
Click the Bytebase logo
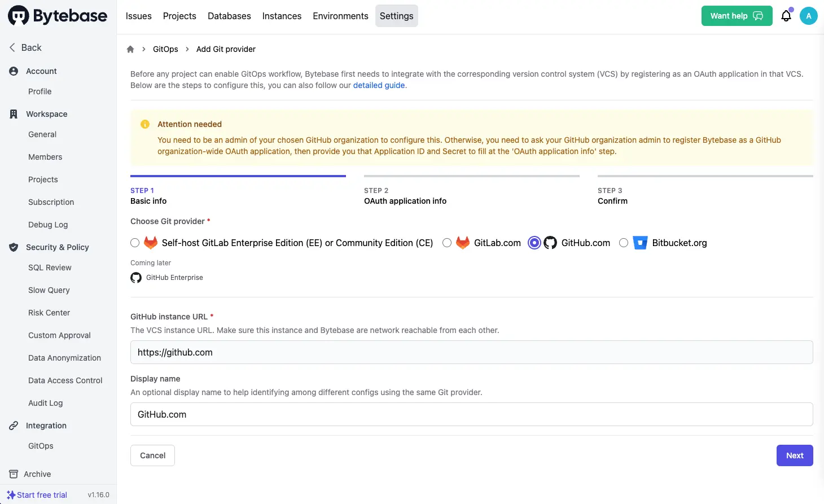point(56,15)
